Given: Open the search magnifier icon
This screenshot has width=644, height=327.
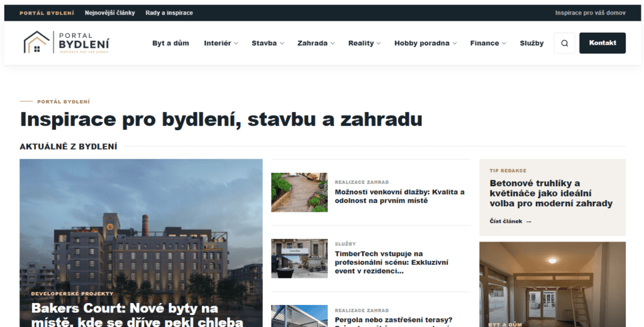Looking at the screenshot, I should tap(564, 43).
